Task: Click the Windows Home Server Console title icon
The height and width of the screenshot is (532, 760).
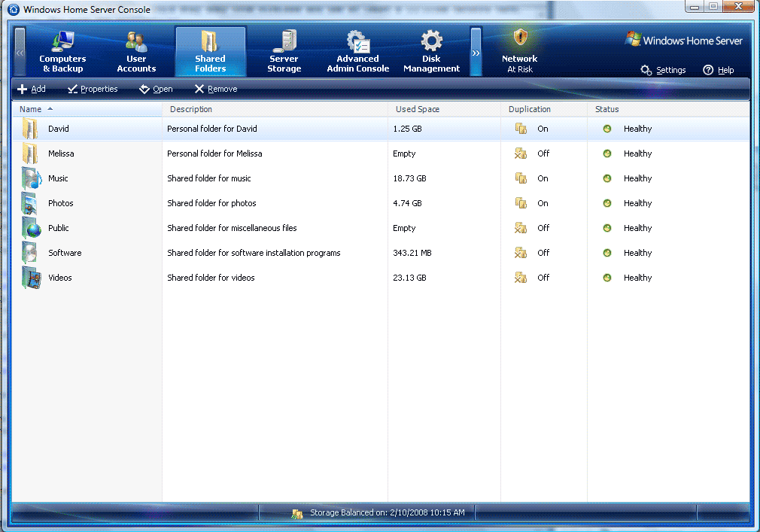Action: 14,9
